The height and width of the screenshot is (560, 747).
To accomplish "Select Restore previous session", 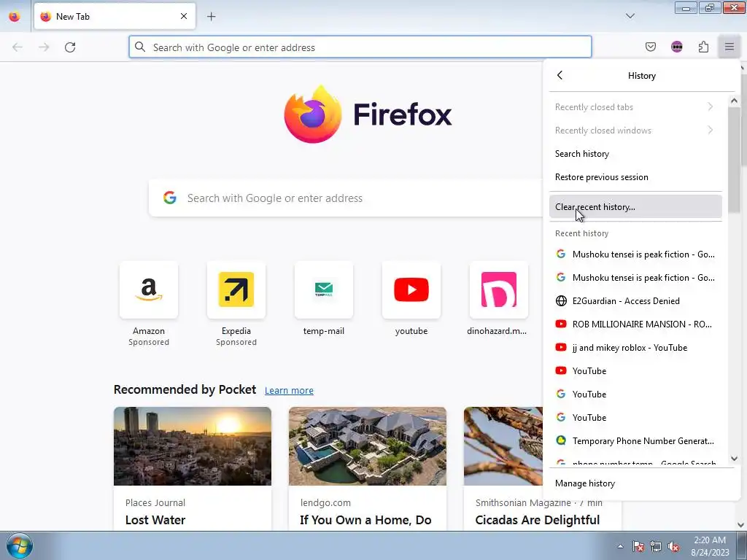I will point(635,176).
